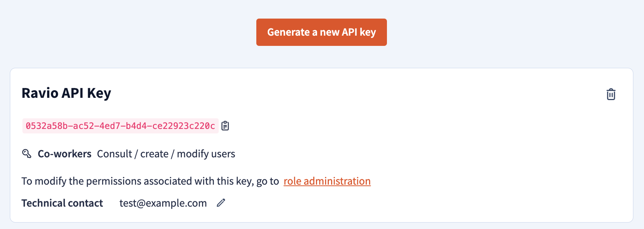
Task: Click the test@example.com email address
Action: [x=163, y=203]
